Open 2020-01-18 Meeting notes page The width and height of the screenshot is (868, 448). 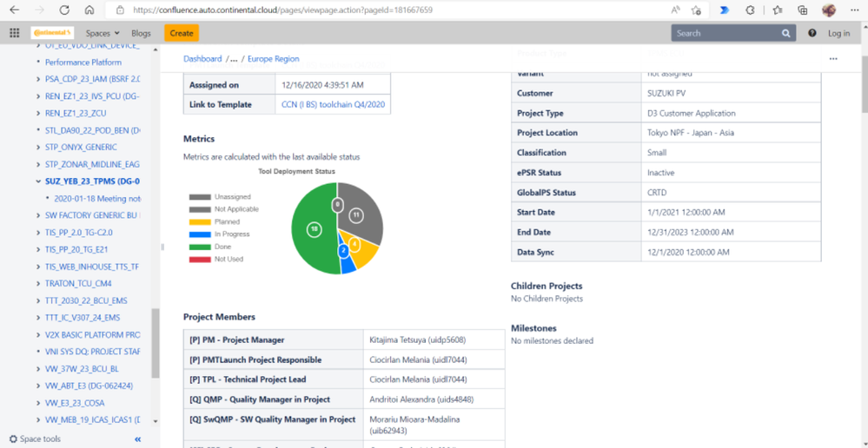pyautogui.click(x=97, y=198)
